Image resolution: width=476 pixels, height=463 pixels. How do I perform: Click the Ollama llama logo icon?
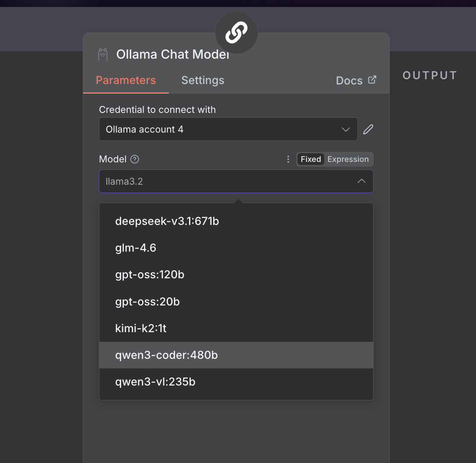point(103,54)
